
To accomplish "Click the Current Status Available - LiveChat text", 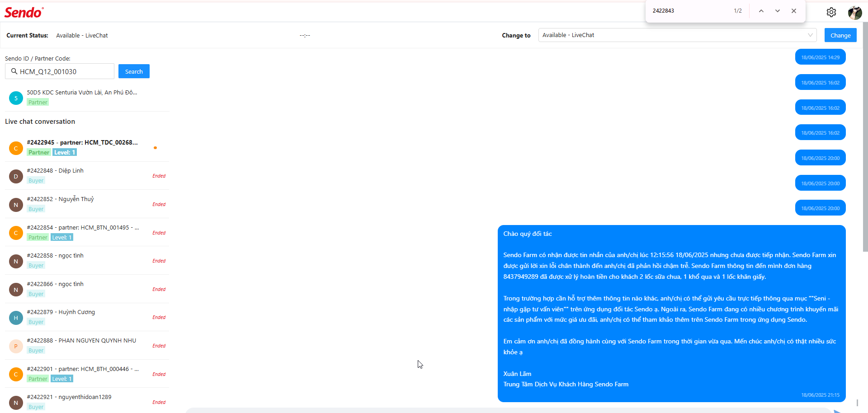I will 82,36.
